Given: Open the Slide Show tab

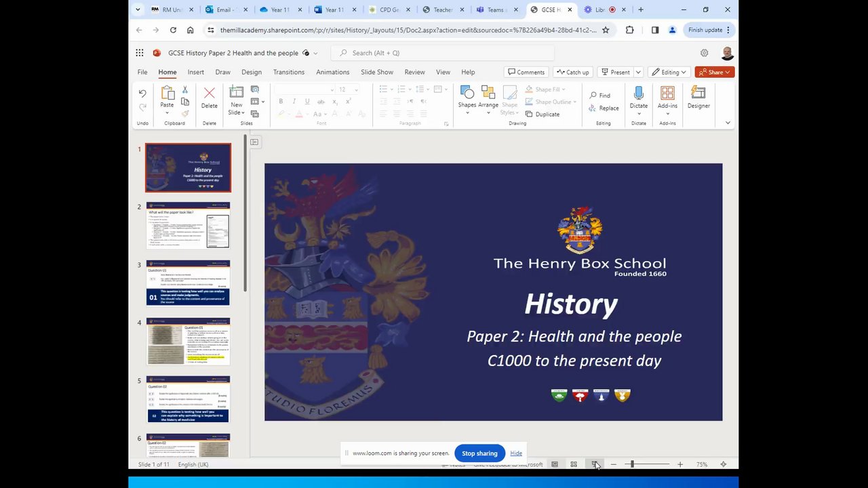Looking at the screenshot, I should pos(377,72).
